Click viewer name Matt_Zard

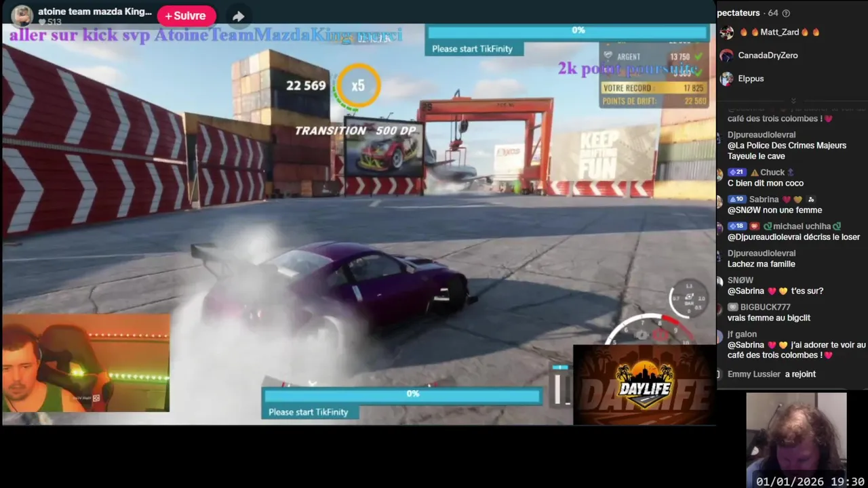779,32
